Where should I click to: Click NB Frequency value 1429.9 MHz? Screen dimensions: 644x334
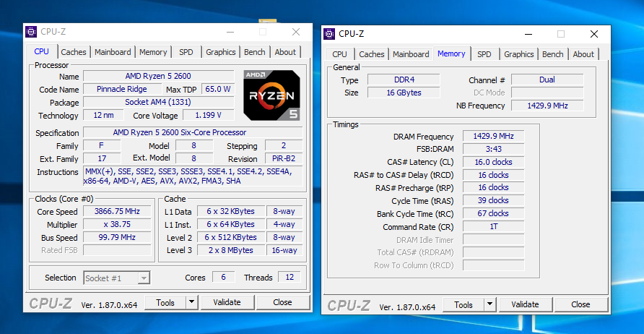(547, 106)
